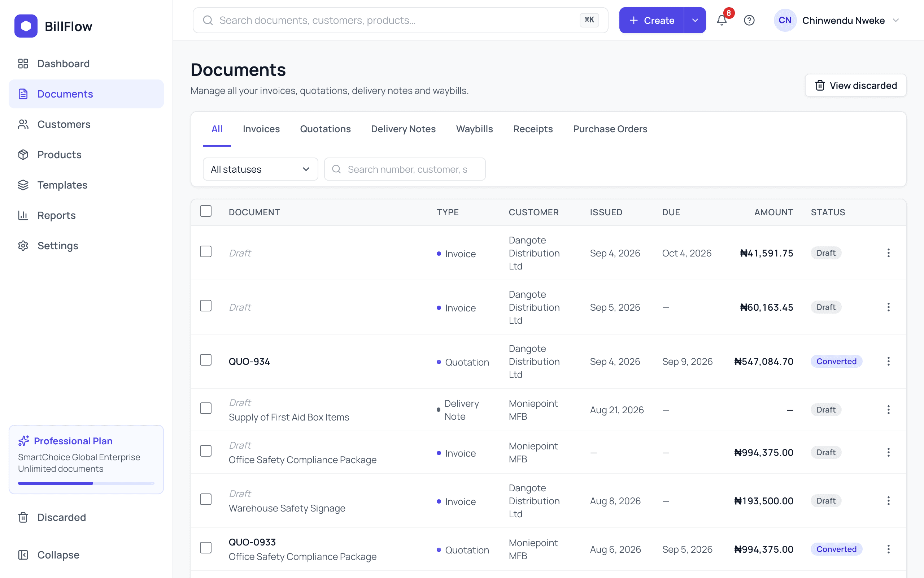This screenshot has width=924, height=578.
Task: Switch to the Quotations tab
Action: tap(325, 129)
